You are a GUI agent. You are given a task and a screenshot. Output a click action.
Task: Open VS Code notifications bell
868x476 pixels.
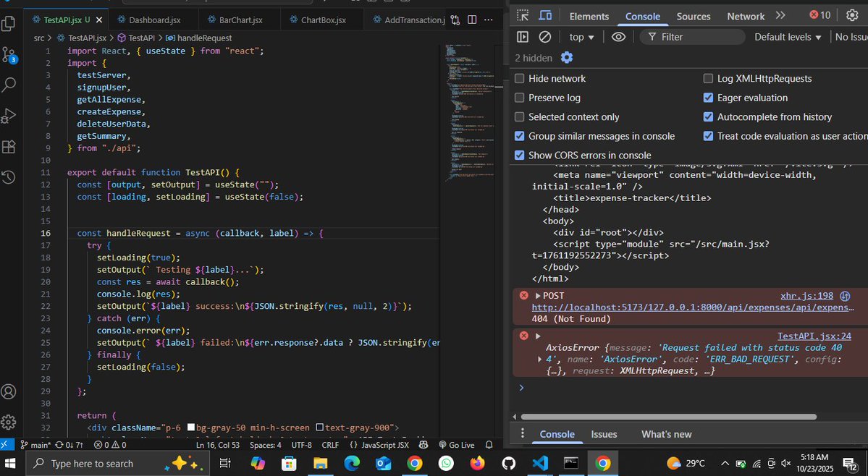[x=489, y=444]
